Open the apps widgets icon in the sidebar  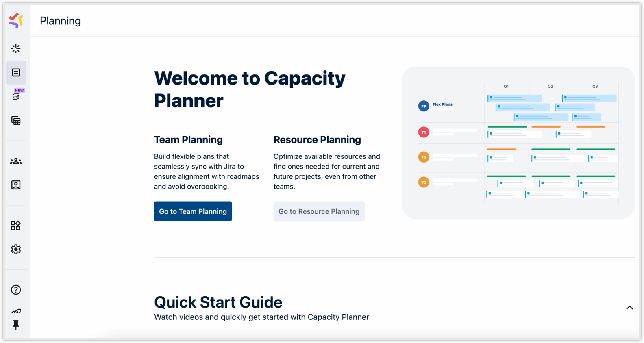pyautogui.click(x=16, y=226)
